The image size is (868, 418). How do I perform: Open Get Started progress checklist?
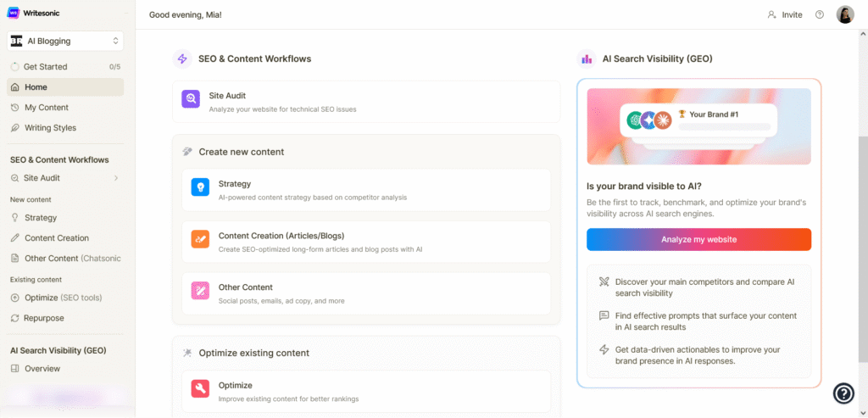(x=66, y=67)
